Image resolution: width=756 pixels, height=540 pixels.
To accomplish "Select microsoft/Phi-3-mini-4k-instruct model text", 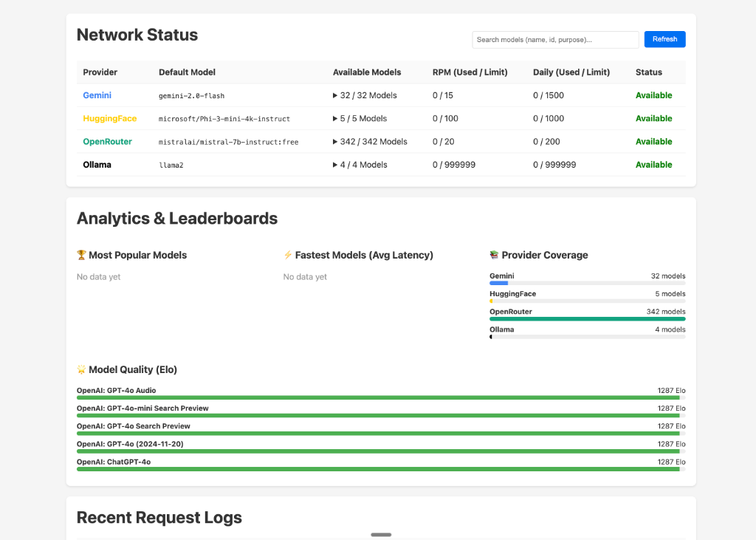I will [224, 119].
